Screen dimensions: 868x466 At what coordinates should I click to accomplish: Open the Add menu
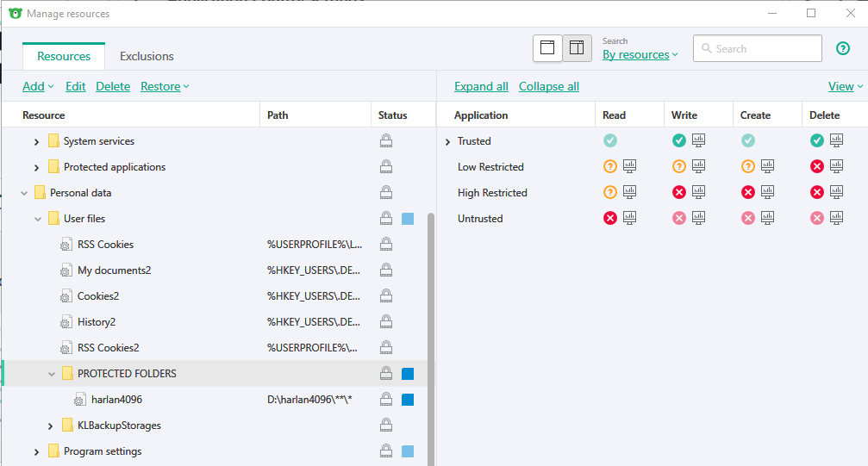click(38, 86)
